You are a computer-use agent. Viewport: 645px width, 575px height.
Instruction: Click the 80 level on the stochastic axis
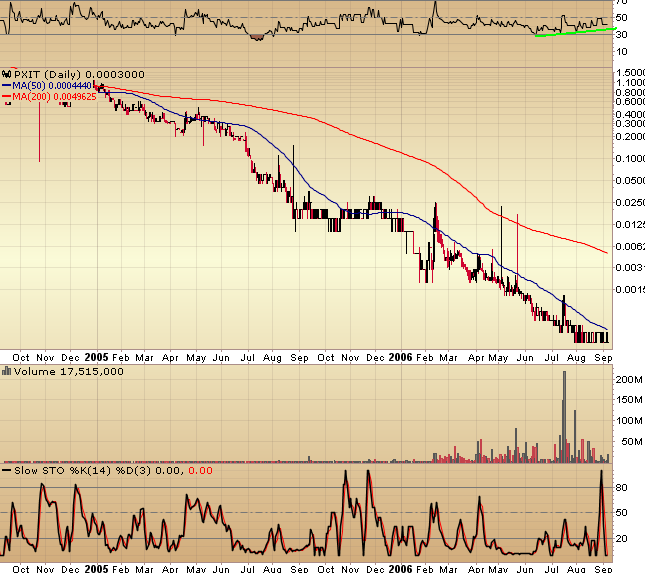(x=622, y=487)
